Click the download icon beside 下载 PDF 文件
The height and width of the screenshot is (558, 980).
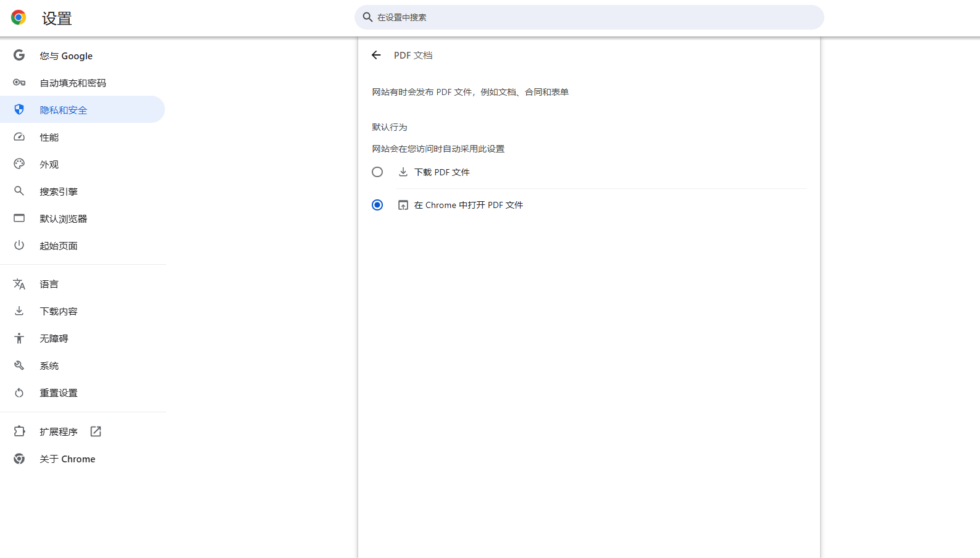pos(403,172)
